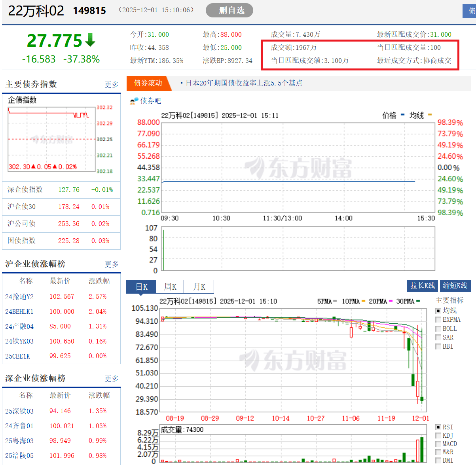This screenshot has height=465, width=476.
Task: Switch to the 周K chart tab
Action: pyautogui.click(x=170, y=287)
